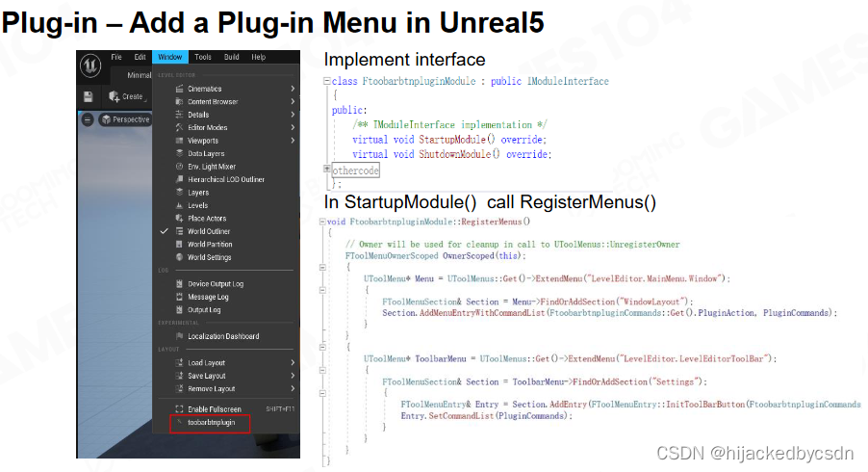Expand the Content Browser submenu arrow
This screenshot has height=472, width=868.
[x=293, y=101]
